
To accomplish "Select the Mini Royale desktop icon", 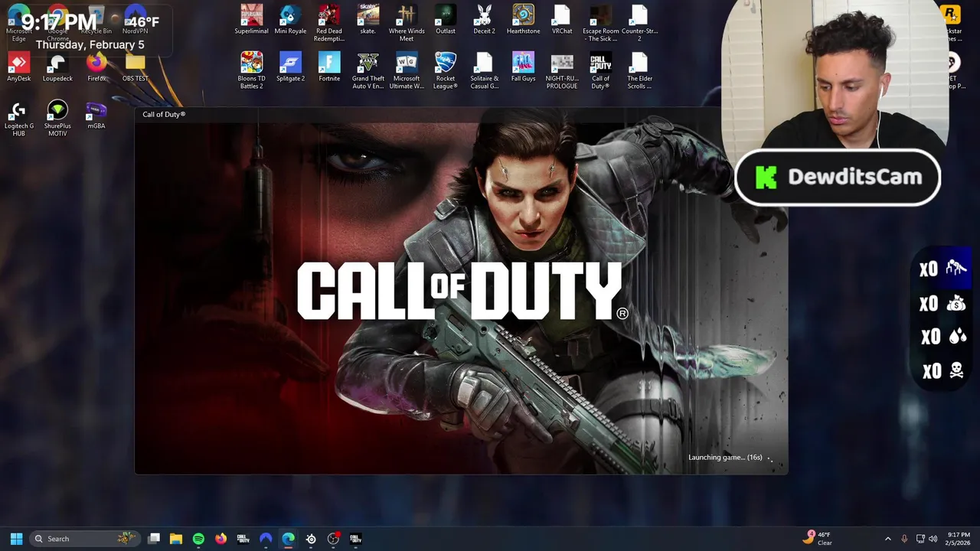I will click(x=290, y=20).
